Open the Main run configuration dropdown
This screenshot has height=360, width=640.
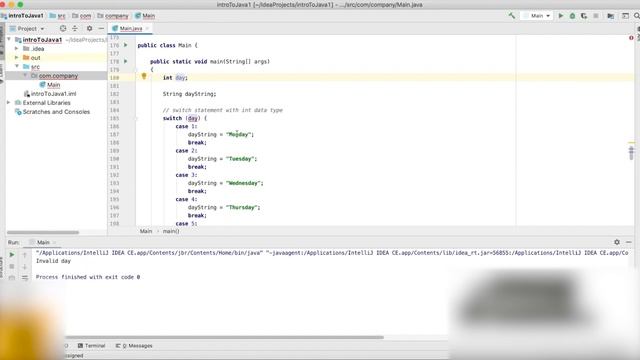537,16
